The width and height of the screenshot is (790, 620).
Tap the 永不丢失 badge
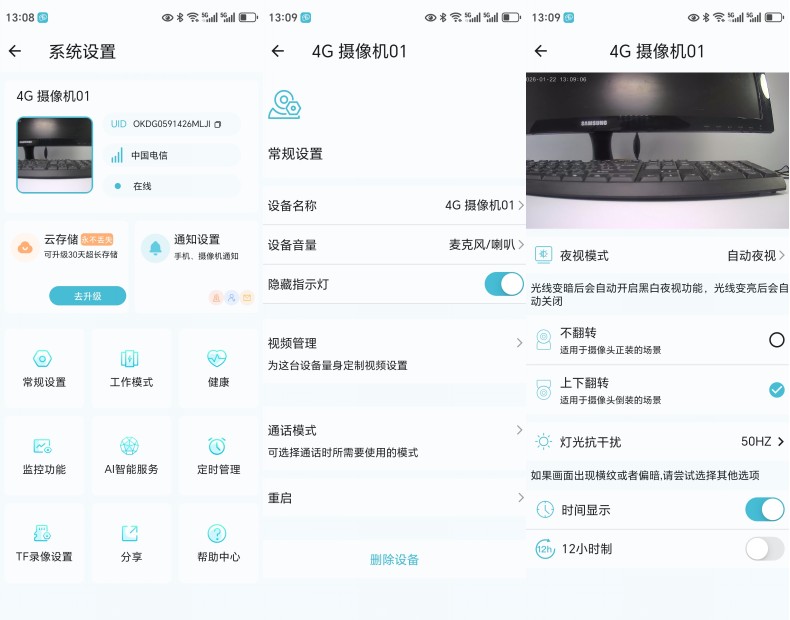[97, 240]
